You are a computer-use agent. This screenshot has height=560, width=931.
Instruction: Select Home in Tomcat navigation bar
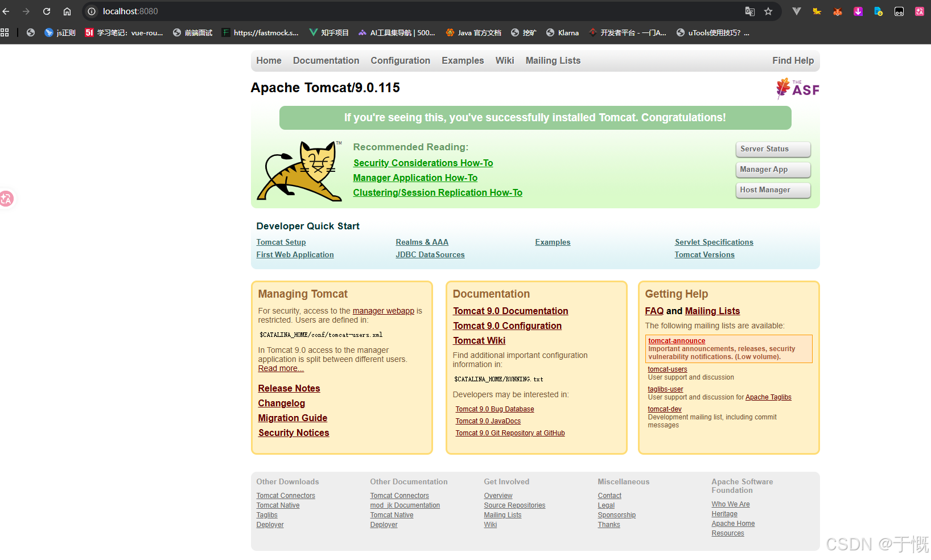pos(269,60)
